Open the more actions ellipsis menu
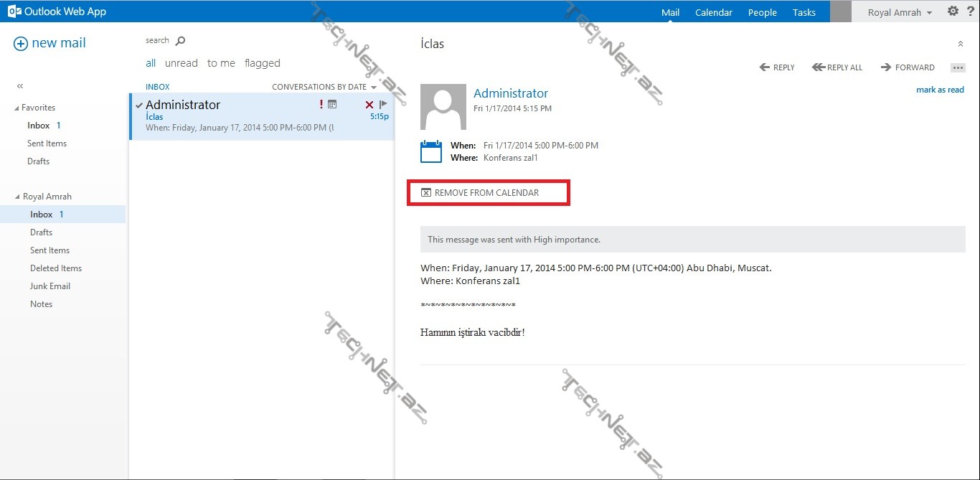This screenshot has width=980, height=480. [x=958, y=67]
